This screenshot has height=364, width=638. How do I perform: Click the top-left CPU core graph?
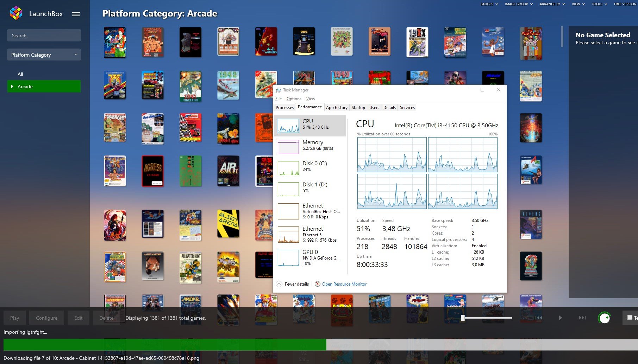pyautogui.click(x=392, y=154)
